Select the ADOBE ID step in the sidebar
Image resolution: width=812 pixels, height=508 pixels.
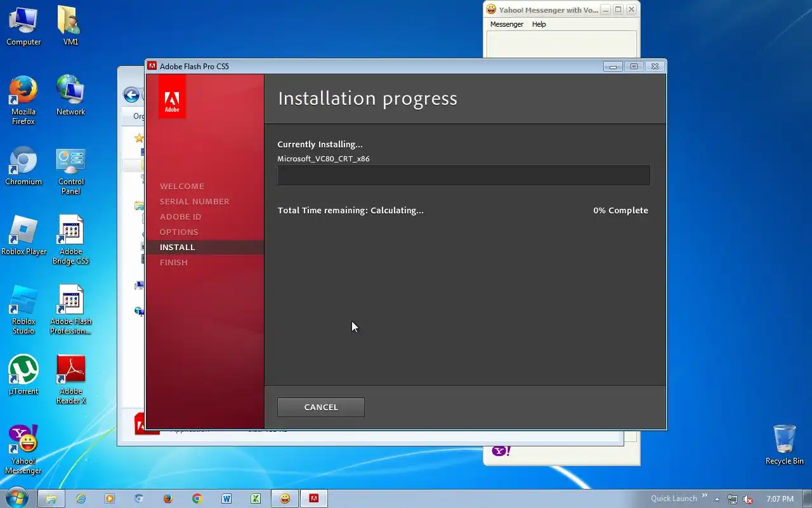(180, 217)
